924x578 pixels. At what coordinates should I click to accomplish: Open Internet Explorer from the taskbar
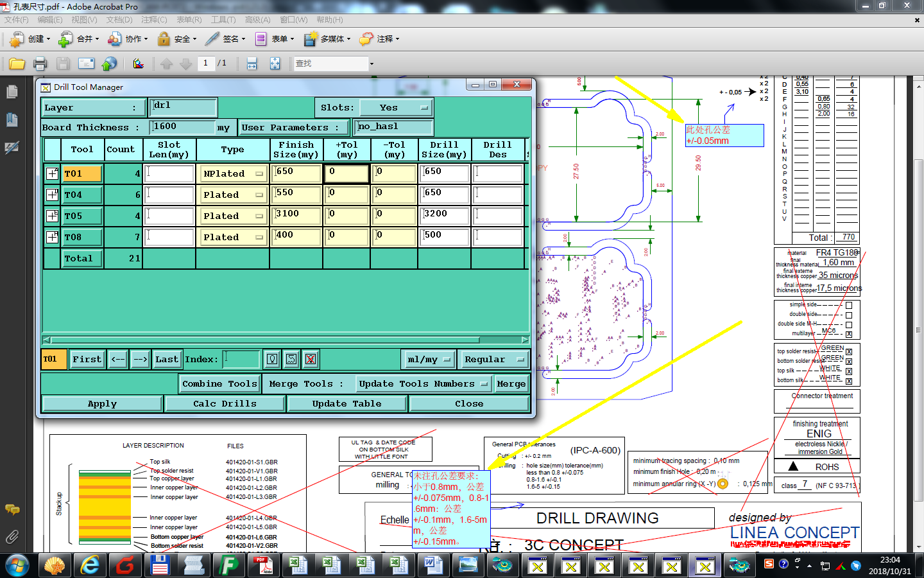90,565
